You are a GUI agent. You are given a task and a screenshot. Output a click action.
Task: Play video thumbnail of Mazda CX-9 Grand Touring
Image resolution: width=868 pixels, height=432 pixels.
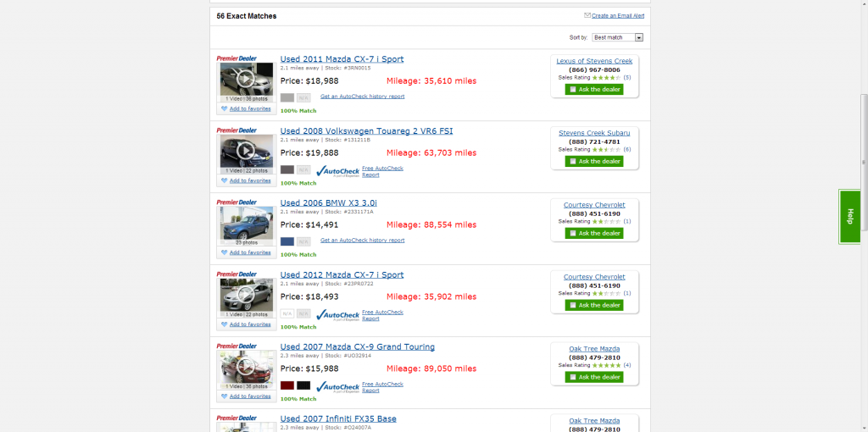tap(247, 367)
